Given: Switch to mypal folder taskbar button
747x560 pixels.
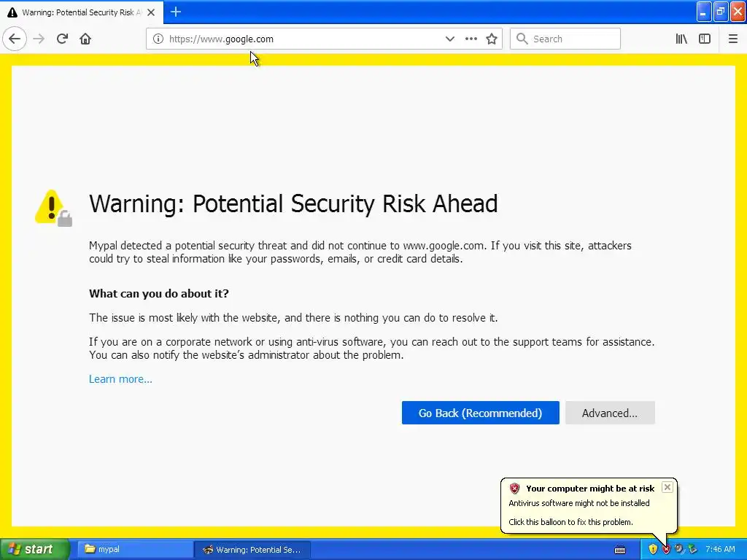Looking at the screenshot, I should click(133, 549).
